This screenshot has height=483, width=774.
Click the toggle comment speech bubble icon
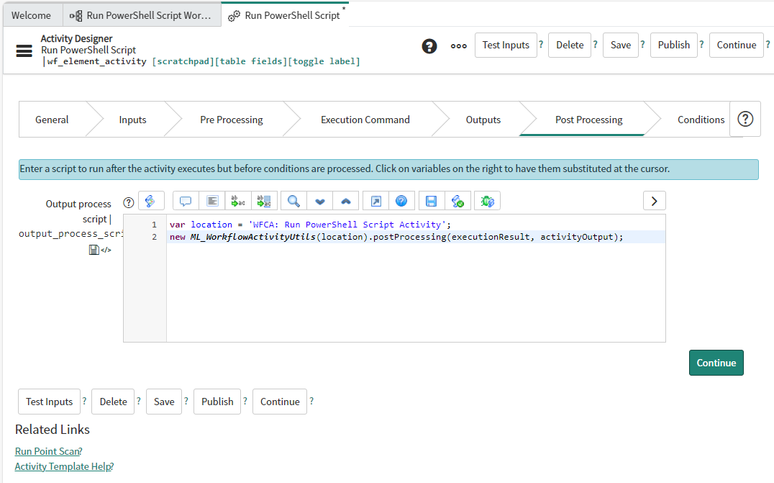[186, 201]
